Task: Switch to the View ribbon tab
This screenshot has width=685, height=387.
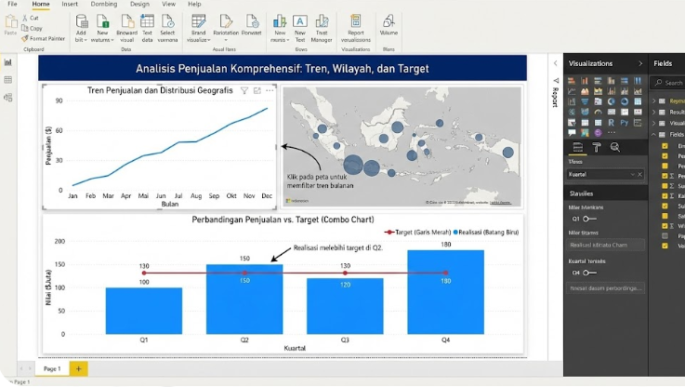Action: 169,4
